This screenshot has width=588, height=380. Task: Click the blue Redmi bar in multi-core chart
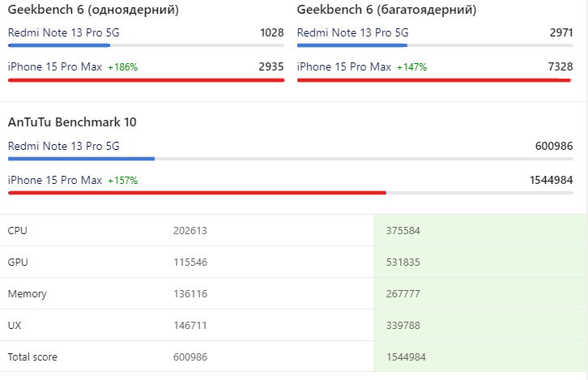click(352, 45)
